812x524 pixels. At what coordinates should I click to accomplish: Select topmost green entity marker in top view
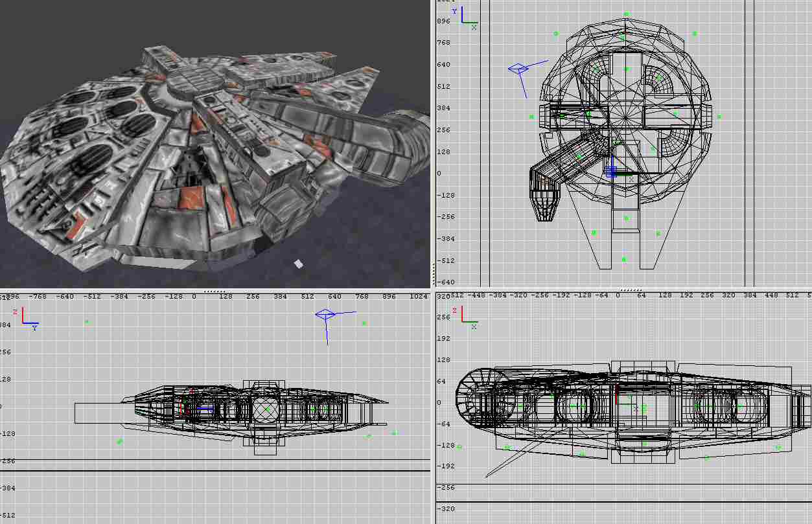[x=626, y=14]
